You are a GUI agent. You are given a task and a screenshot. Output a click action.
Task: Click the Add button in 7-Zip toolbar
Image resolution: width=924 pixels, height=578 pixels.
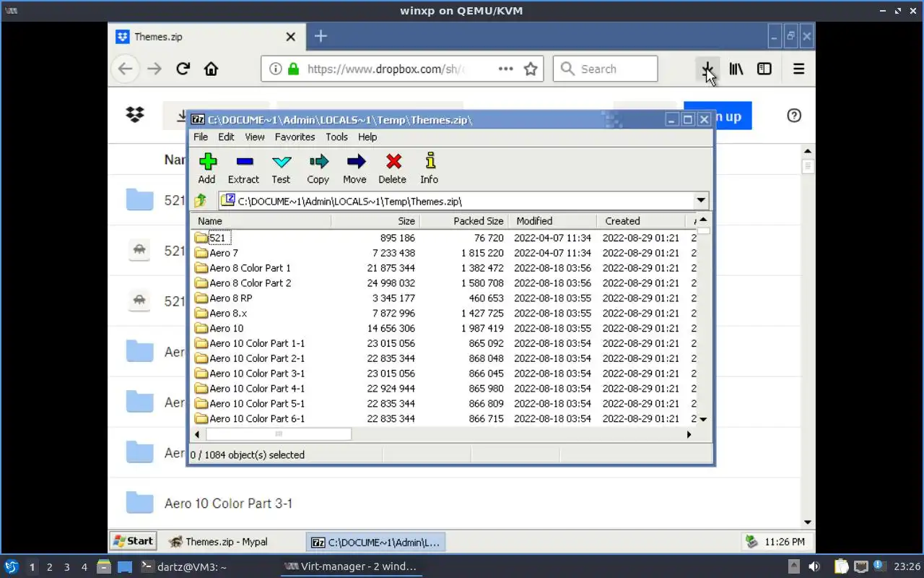pos(207,168)
